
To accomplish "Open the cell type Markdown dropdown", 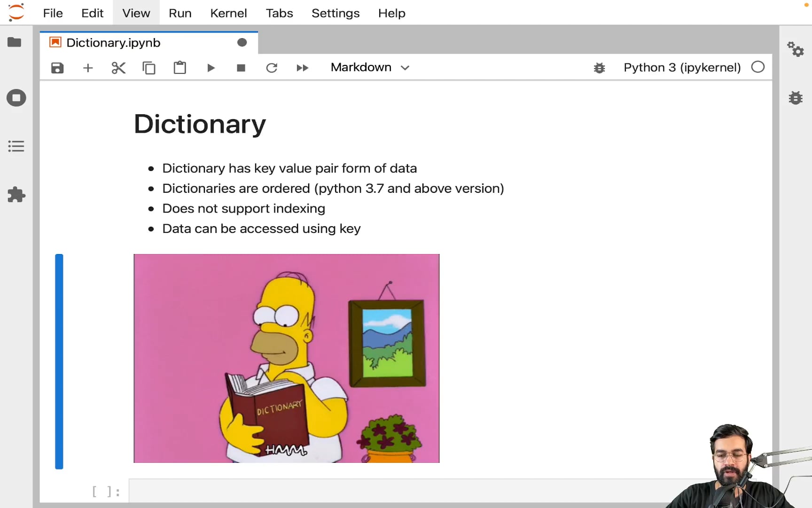I will tap(370, 68).
